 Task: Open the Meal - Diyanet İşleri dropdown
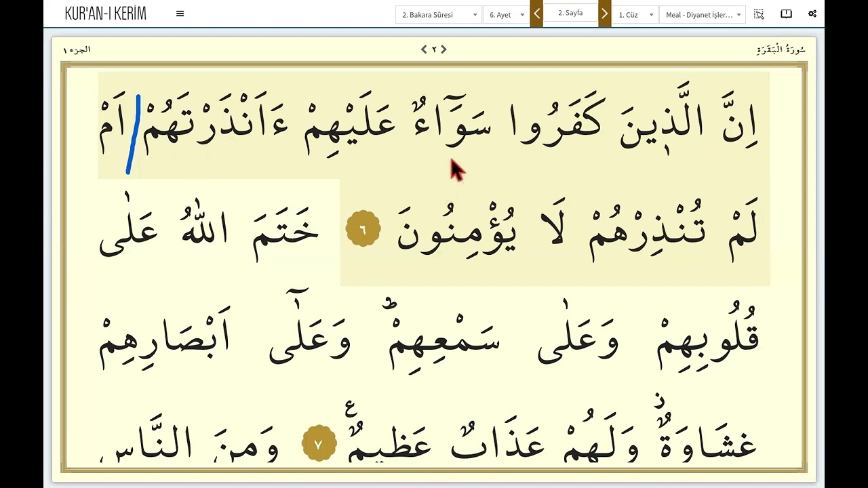click(x=703, y=15)
